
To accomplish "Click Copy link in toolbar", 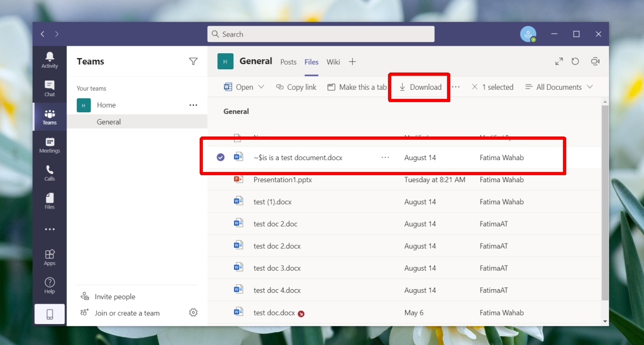I will point(296,87).
